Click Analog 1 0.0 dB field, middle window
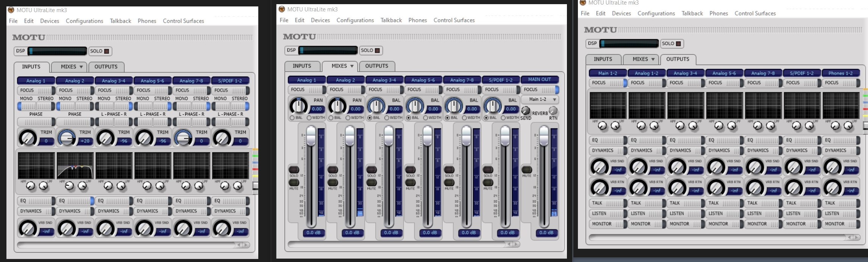Screen dimensions: 868x262 313,233
